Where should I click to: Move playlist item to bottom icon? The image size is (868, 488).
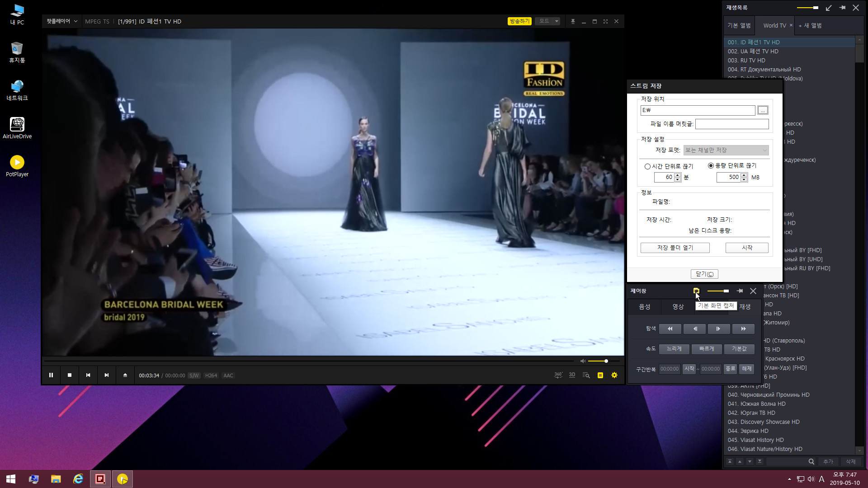click(759, 461)
